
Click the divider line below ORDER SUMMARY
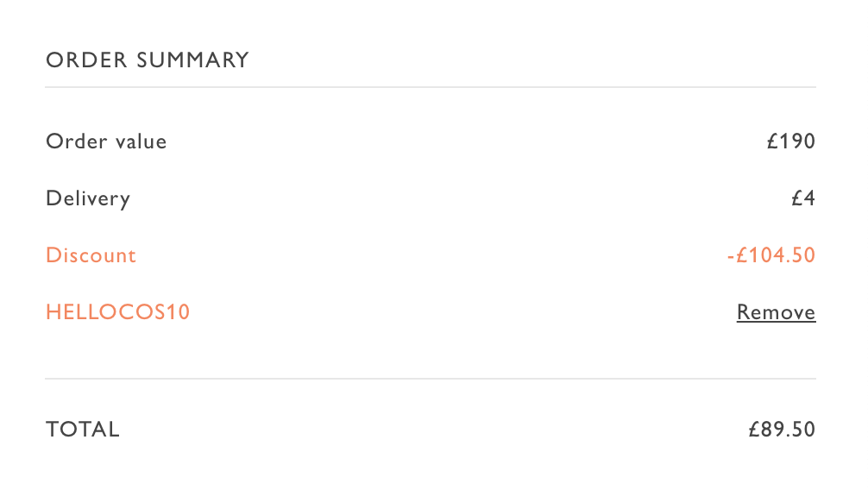[431, 87]
